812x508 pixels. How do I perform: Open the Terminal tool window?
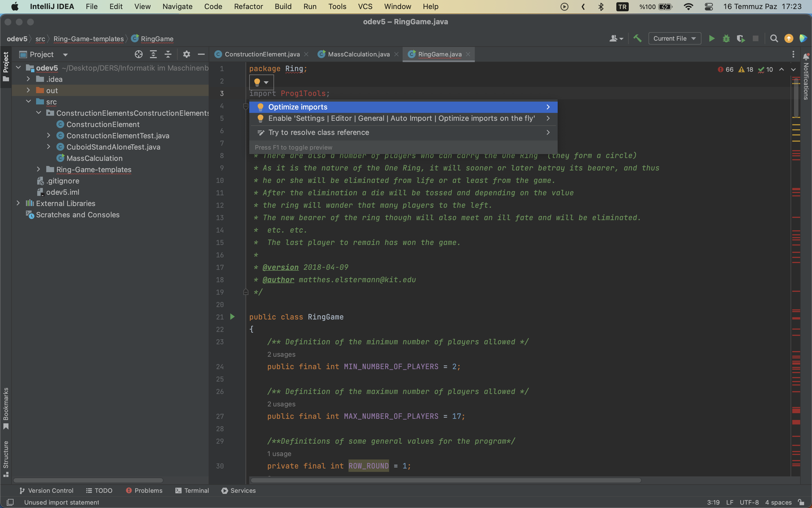coord(192,491)
